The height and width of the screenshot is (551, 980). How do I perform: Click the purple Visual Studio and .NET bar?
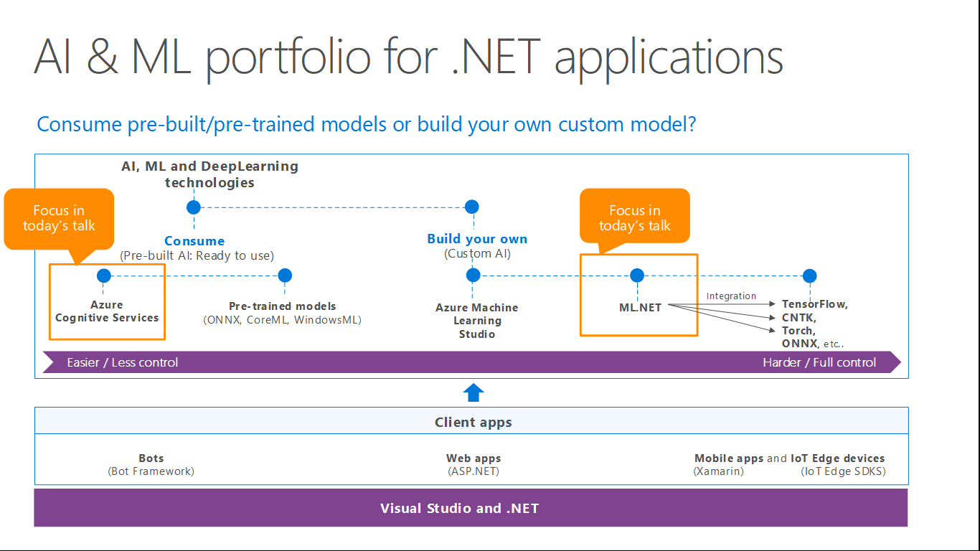tap(471, 508)
